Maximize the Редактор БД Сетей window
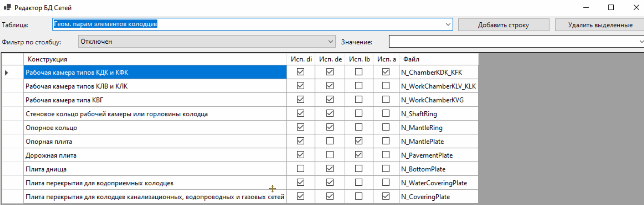The width and height of the screenshot is (644, 205). pos(611,8)
